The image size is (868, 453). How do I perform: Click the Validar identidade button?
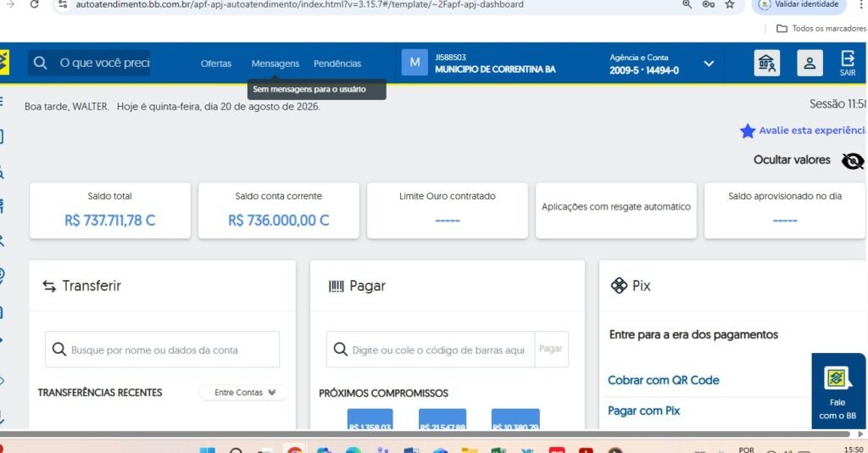click(798, 4)
